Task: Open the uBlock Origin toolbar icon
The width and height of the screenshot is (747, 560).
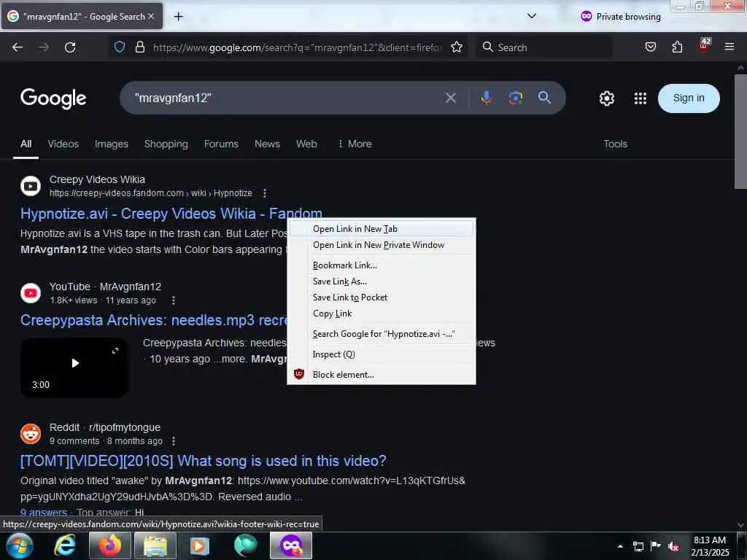Action: click(x=704, y=46)
